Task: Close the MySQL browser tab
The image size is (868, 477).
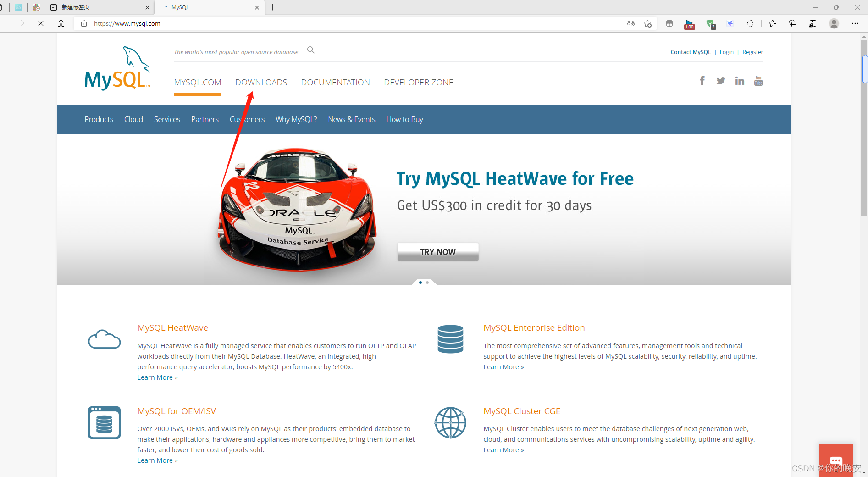Action: point(257,7)
